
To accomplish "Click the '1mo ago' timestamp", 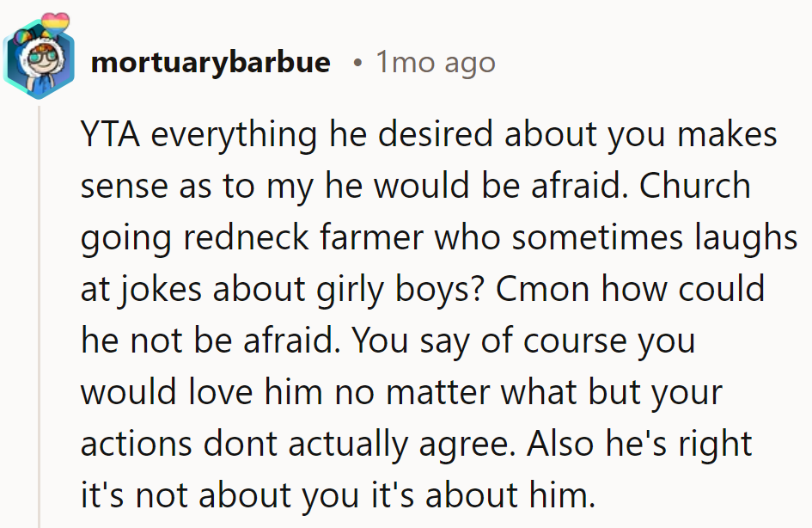I will 435,63.
